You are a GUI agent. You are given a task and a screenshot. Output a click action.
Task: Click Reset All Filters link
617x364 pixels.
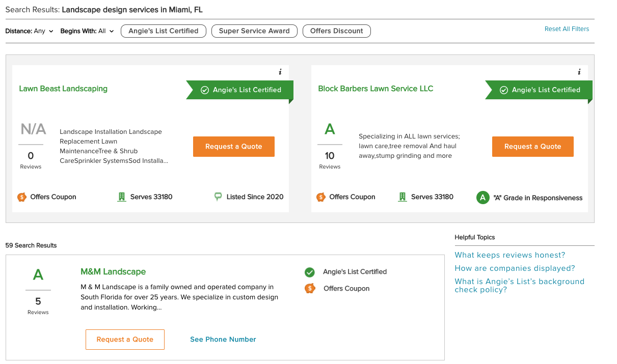567,29
